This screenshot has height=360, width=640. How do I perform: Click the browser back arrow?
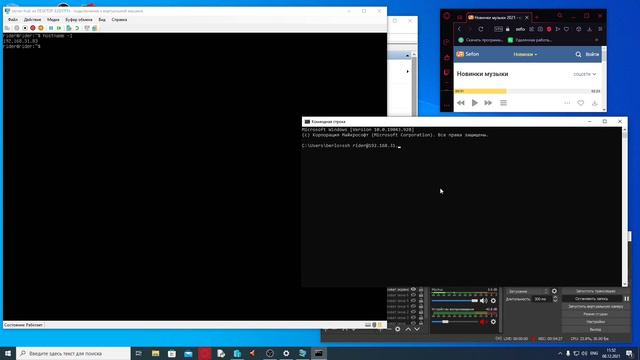pos(459,29)
